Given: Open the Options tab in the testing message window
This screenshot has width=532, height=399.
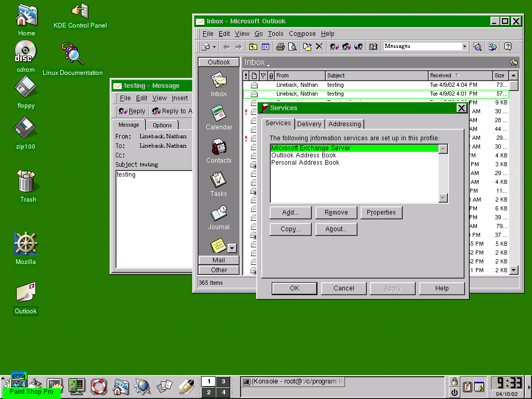Looking at the screenshot, I should (162, 125).
